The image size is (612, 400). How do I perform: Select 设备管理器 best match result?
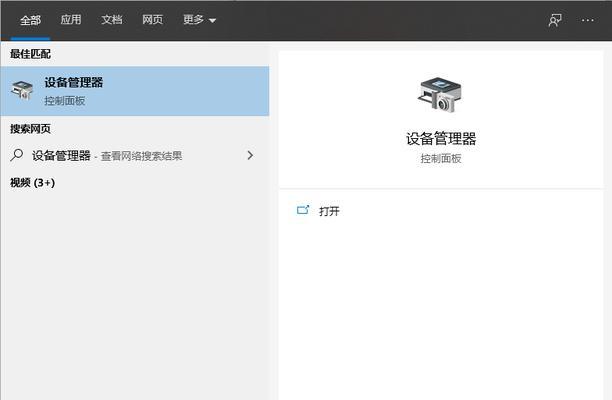[x=135, y=91]
